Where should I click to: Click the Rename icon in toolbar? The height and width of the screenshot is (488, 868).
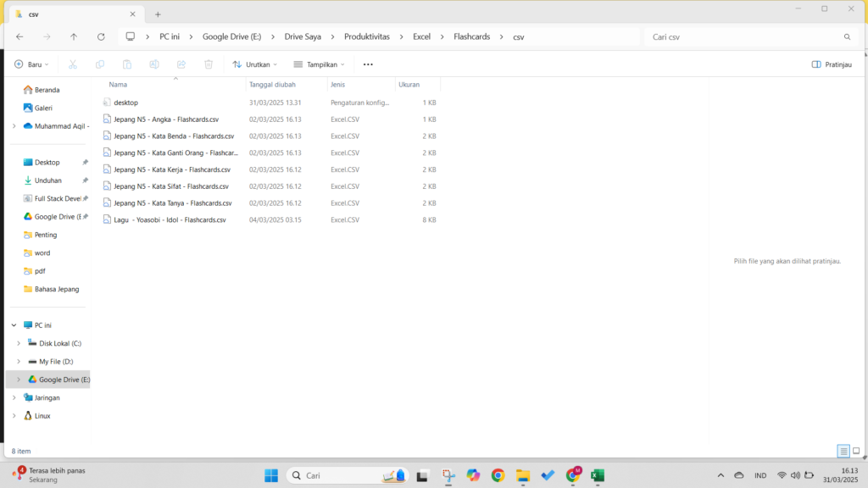(154, 64)
